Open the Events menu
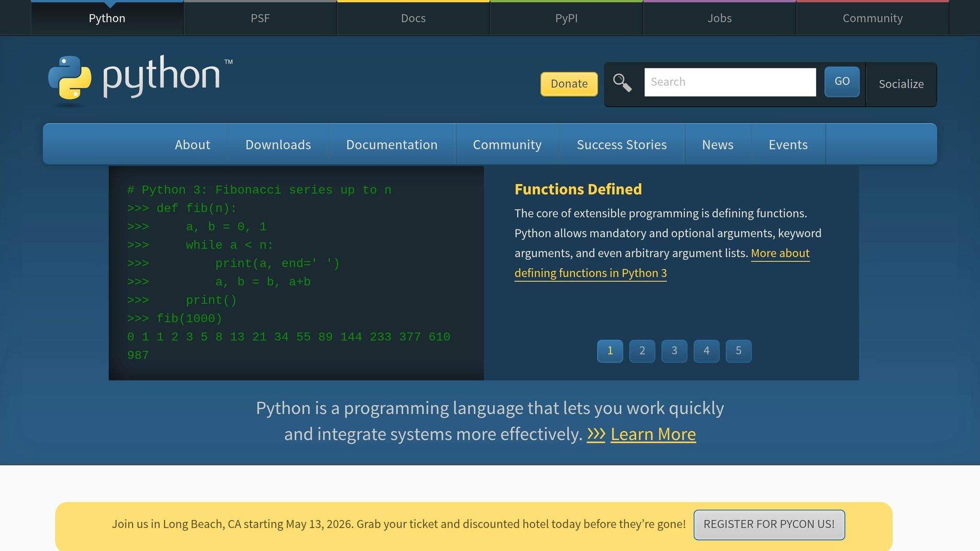Image resolution: width=980 pixels, height=551 pixels. 788,144
